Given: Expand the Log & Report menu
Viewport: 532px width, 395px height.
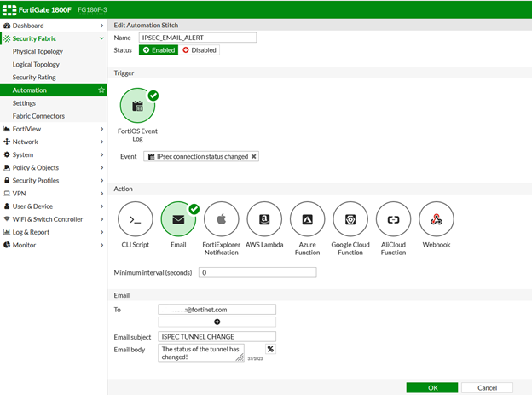Looking at the screenshot, I should [x=54, y=232].
